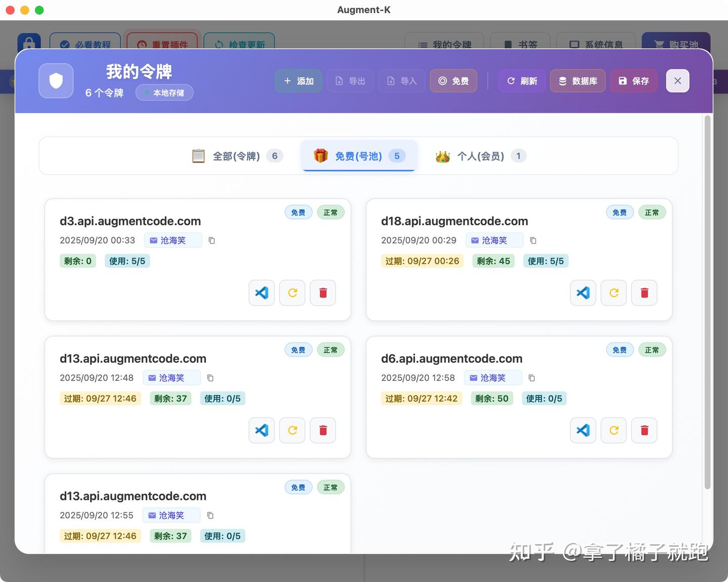Click the 添加 button to add a token
Viewport: 728px width, 582px height.
(298, 80)
